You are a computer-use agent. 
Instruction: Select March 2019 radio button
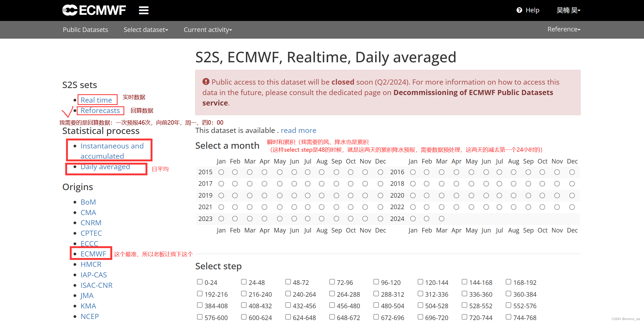(x=250, y=195)
